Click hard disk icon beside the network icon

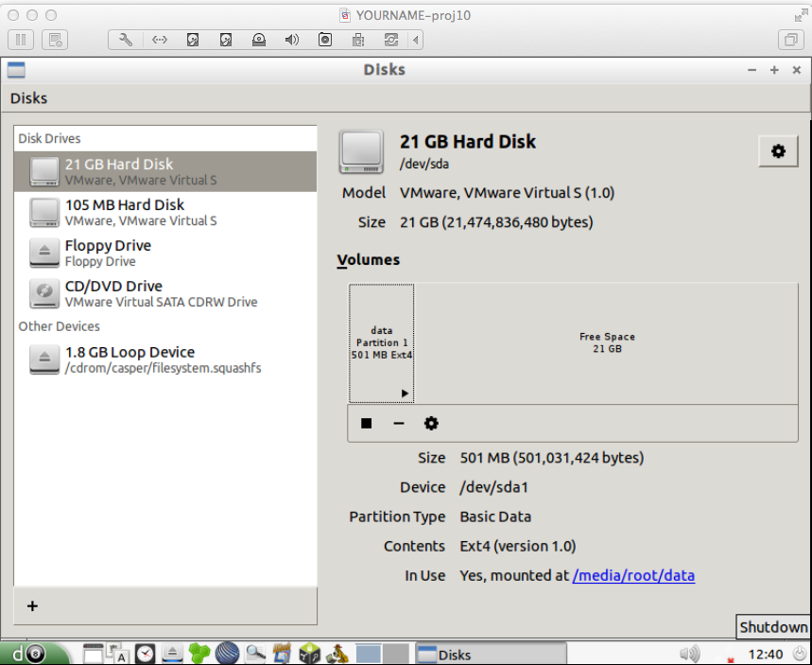(x=193, y=40)
